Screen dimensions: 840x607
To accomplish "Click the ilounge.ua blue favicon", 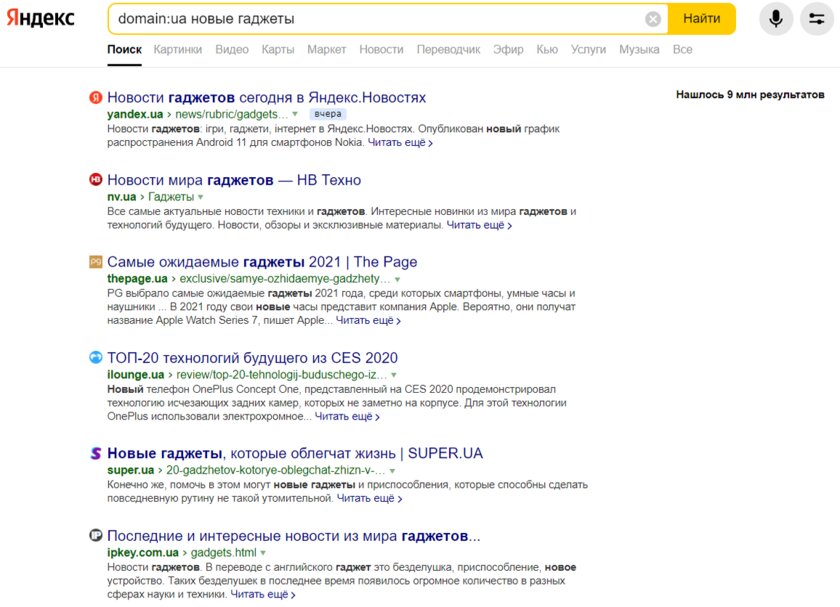I will point(95,357).
